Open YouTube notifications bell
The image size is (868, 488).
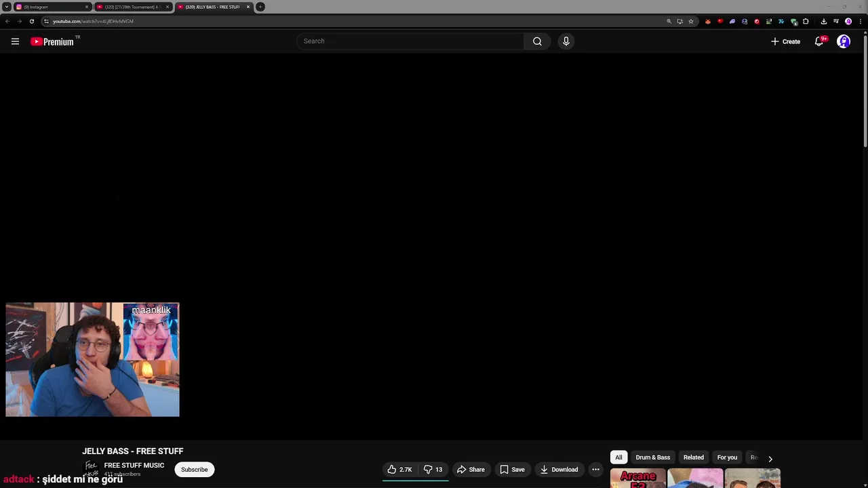pos(819,41)
